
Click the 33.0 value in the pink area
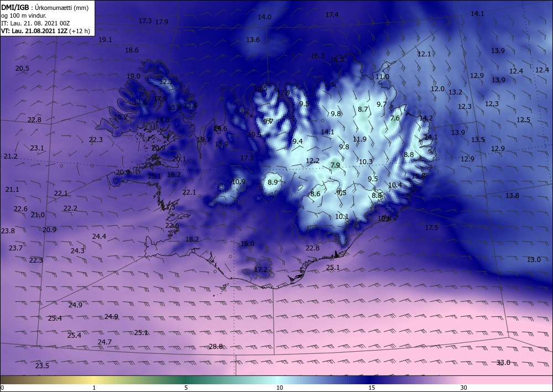tap(503, 362)
